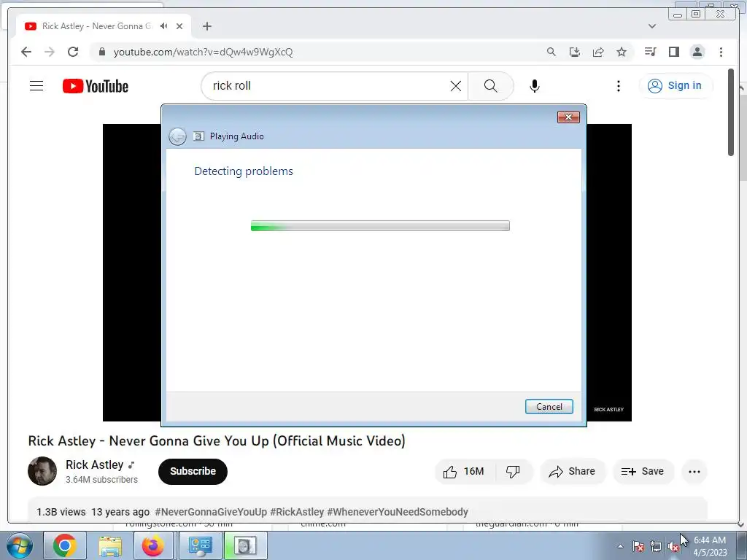This screenshot has height=560, width=747.
Task: Save the video to a playlist
Action: 643,472
